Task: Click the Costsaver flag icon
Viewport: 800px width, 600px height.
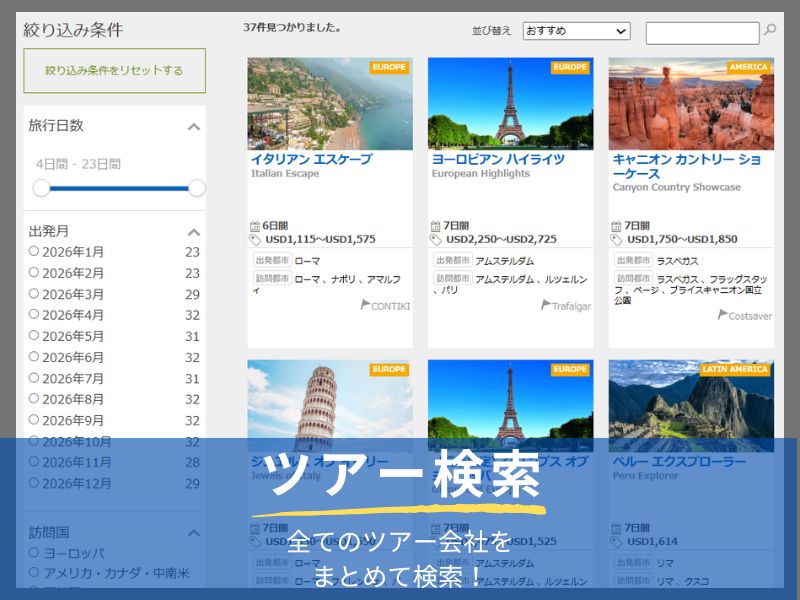Action: point(720,313)
